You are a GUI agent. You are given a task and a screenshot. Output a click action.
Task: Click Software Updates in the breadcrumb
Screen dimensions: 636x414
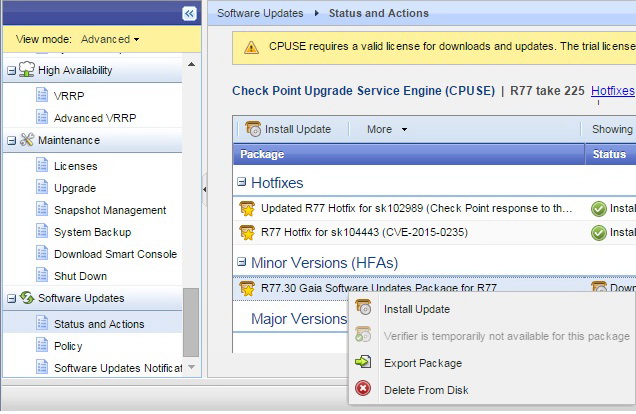coord(260,13)
